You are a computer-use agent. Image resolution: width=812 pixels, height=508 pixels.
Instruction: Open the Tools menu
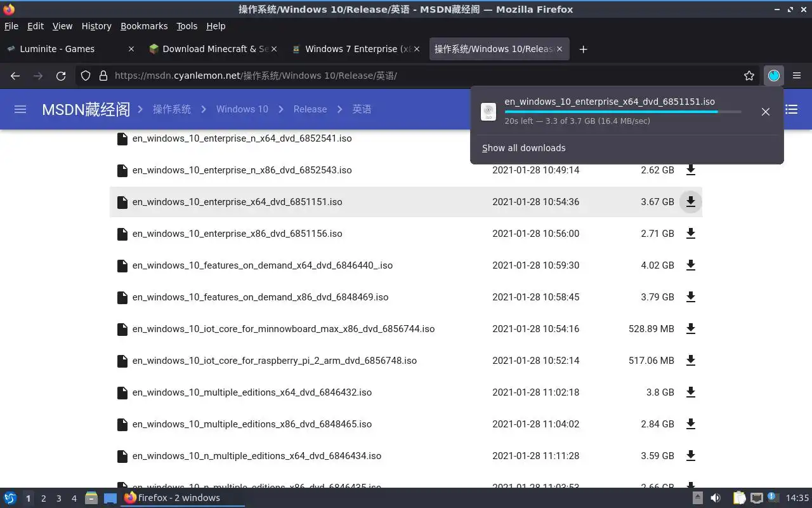click(187, 26)
